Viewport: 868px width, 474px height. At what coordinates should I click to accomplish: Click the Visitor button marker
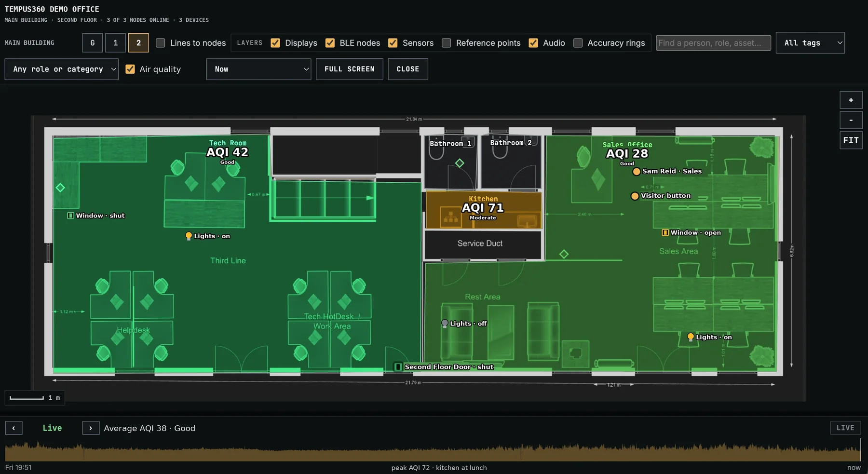[635, 196]
